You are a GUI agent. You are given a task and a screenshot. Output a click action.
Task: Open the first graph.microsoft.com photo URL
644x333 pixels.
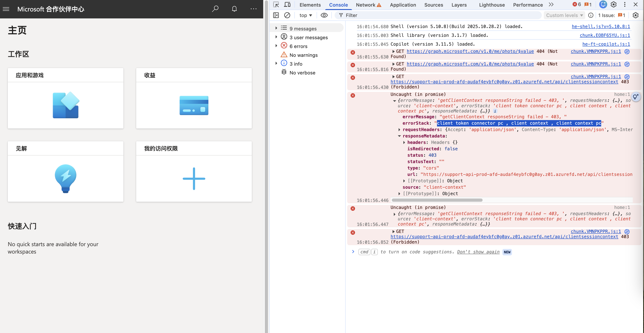pos(470,51)
